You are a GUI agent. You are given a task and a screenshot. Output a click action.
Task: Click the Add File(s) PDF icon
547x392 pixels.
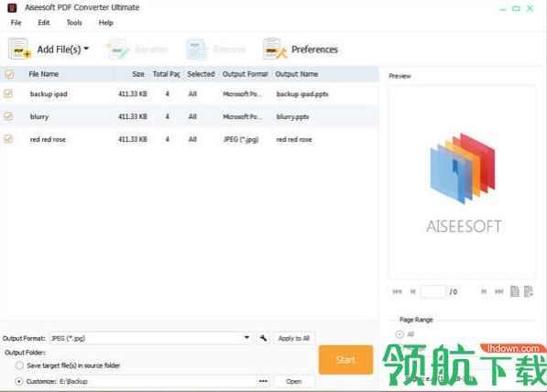[19, 49]
